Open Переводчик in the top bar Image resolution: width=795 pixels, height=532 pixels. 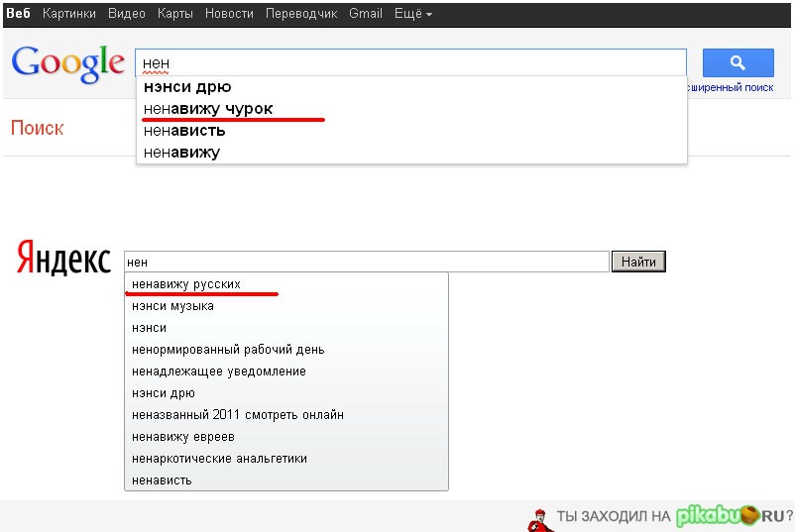pos(301,13)
